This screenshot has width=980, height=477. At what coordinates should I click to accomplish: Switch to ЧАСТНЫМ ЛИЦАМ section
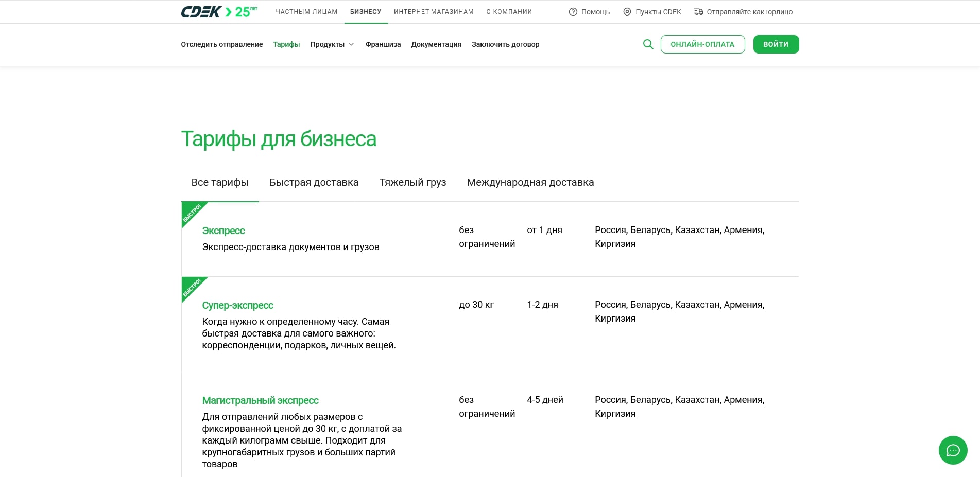click(x=306, y=12)
